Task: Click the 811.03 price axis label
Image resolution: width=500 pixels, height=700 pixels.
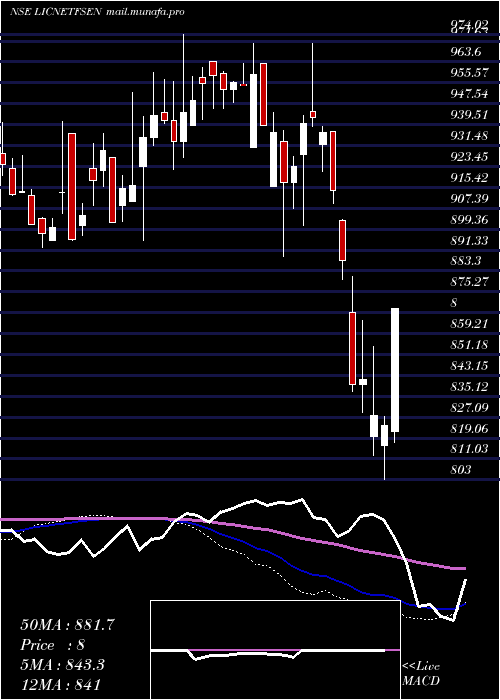Action: [x=469, y=450]
